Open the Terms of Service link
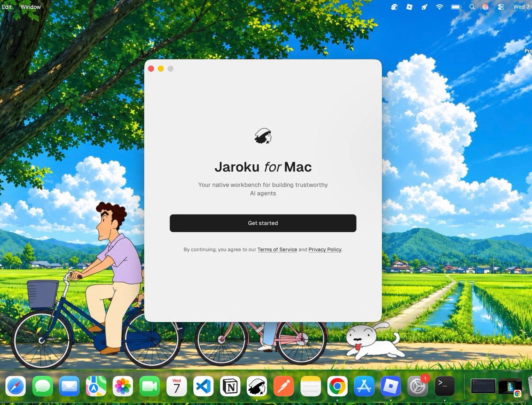 277,250
